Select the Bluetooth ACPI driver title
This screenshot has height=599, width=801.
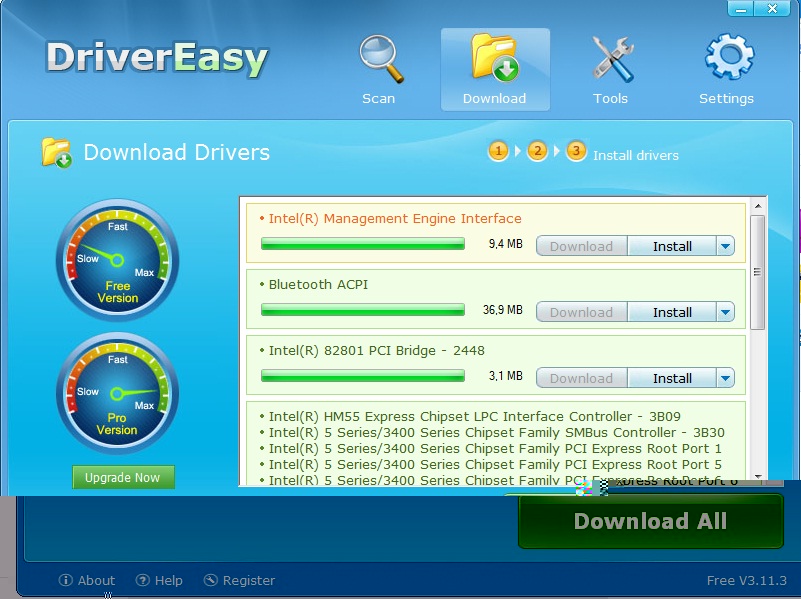318,284
